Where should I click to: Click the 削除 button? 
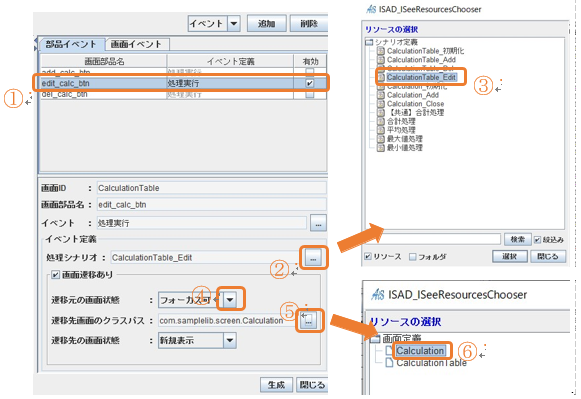pyautogui.click(x=309, y=24)
